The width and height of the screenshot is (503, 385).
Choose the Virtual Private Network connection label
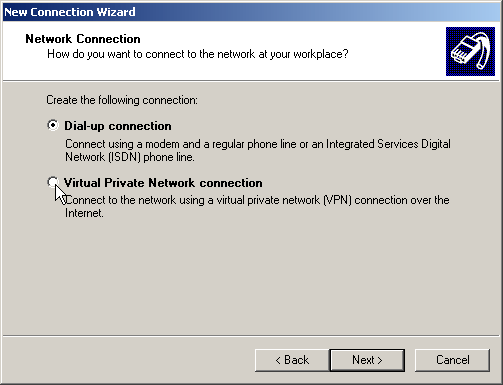[163, 183]
